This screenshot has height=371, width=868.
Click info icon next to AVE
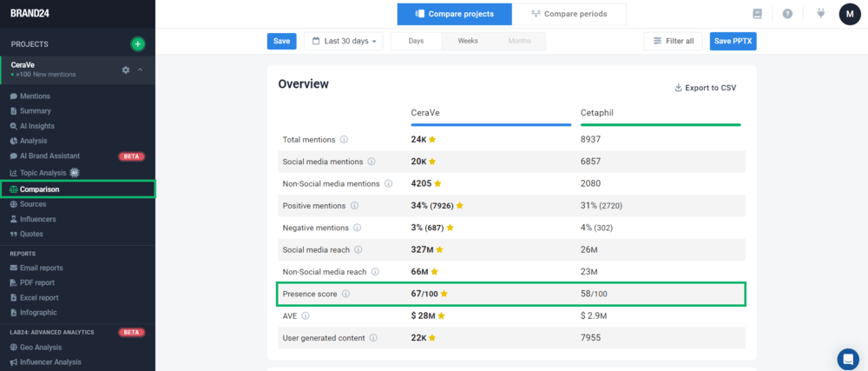click(306, 315)
